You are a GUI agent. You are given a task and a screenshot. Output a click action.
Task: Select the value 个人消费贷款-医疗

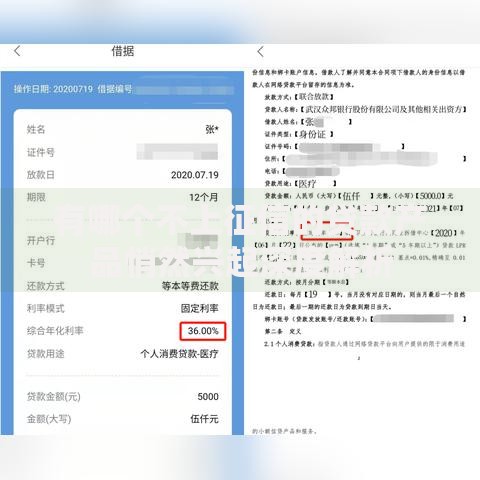pyautogui.click(x=179, y=354)
